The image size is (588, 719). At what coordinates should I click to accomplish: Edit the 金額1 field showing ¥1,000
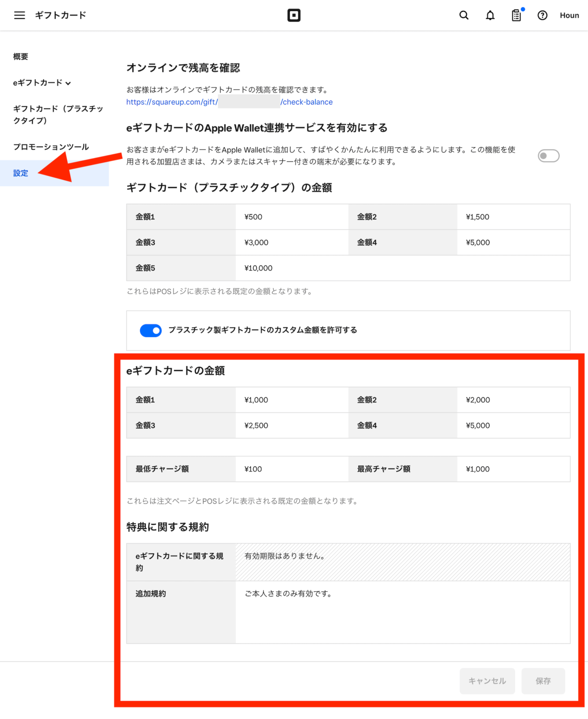click(x=292, y=400)
